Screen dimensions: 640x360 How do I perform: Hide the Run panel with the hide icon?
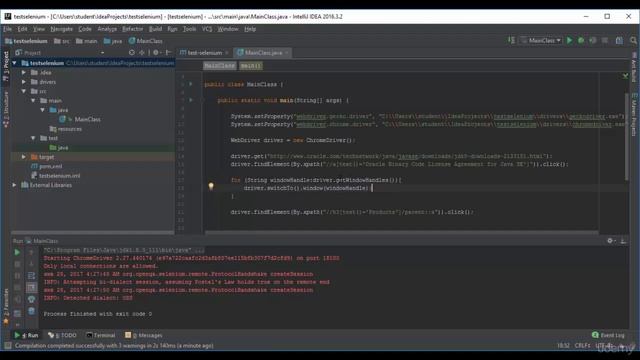623,241
